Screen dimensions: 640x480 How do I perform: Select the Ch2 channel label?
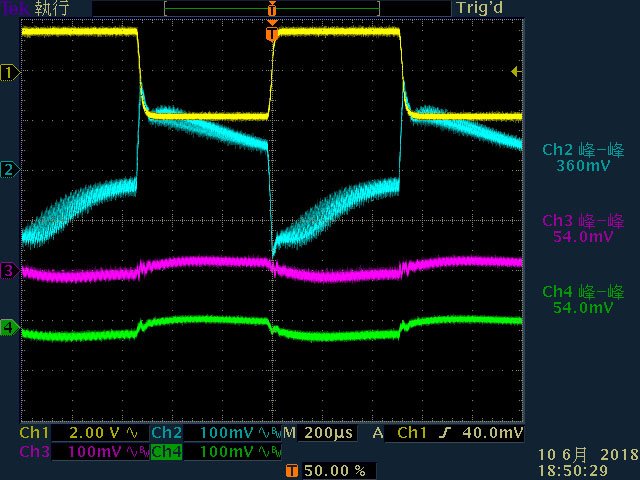click(166, 433)
